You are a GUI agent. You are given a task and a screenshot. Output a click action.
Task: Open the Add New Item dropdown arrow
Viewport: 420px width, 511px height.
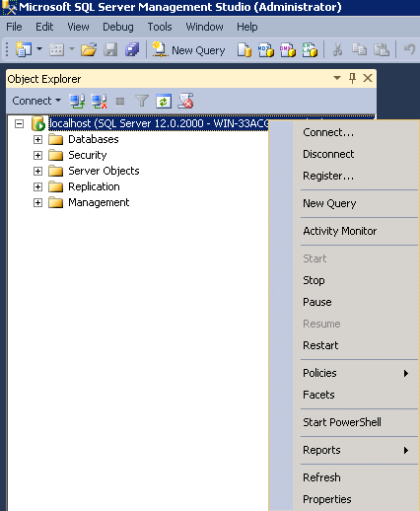pyautogui.click(x=72, y=49)
